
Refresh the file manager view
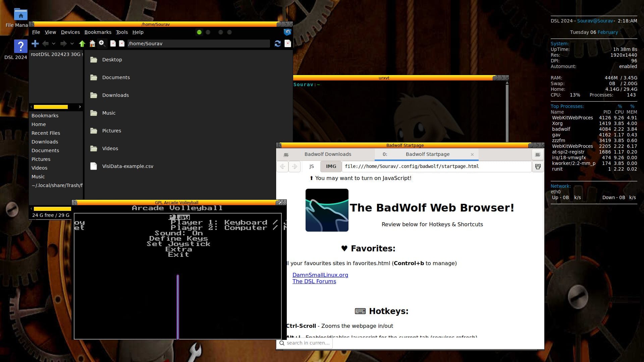[x=277, y=44]
